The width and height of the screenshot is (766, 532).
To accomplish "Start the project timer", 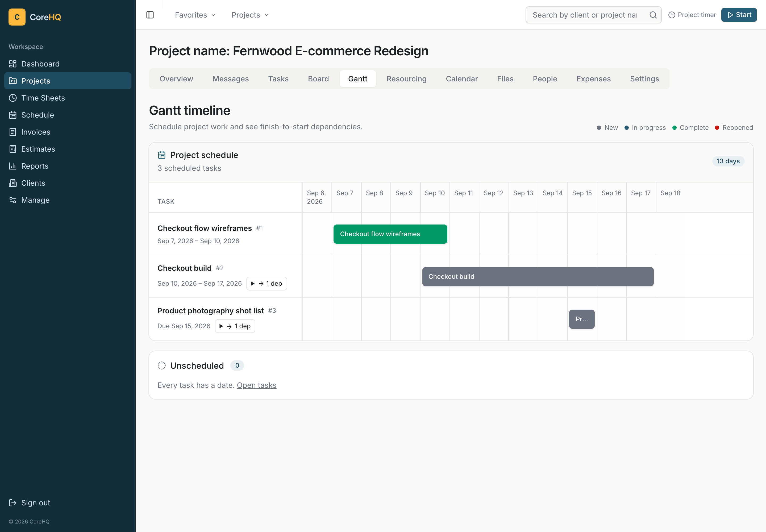I will (x=739, y=15).
